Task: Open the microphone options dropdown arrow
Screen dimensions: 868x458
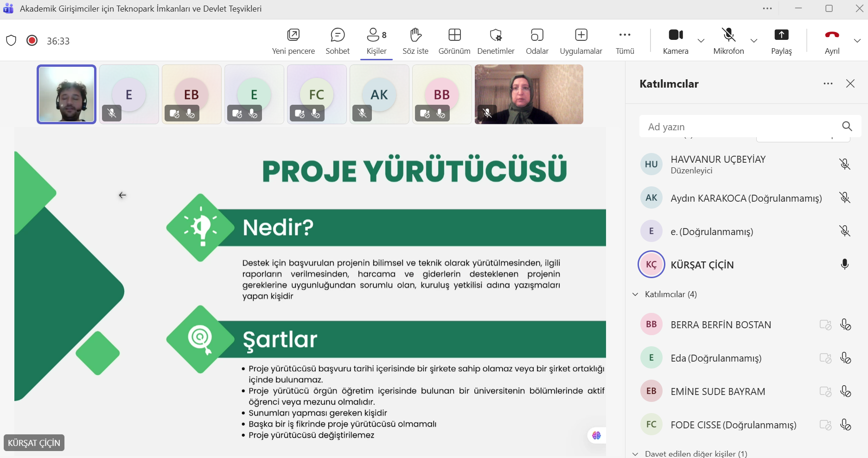Action: [x=754, y=41]
